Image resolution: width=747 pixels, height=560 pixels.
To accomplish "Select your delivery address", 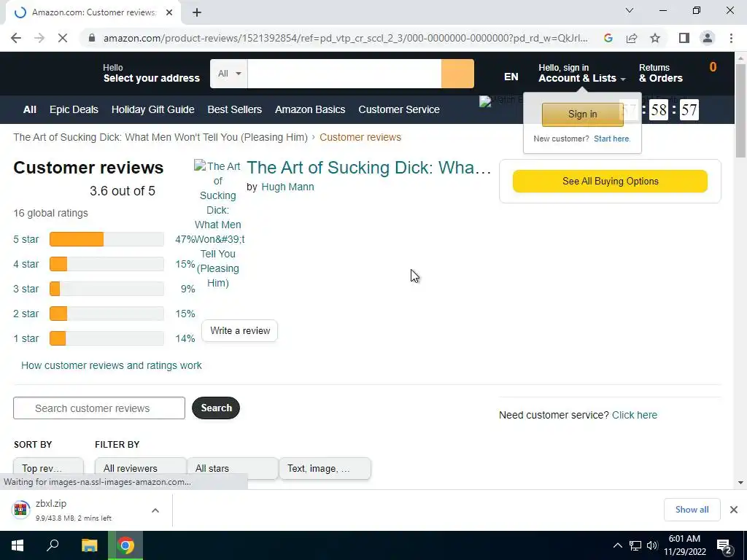I will point(151,74).
